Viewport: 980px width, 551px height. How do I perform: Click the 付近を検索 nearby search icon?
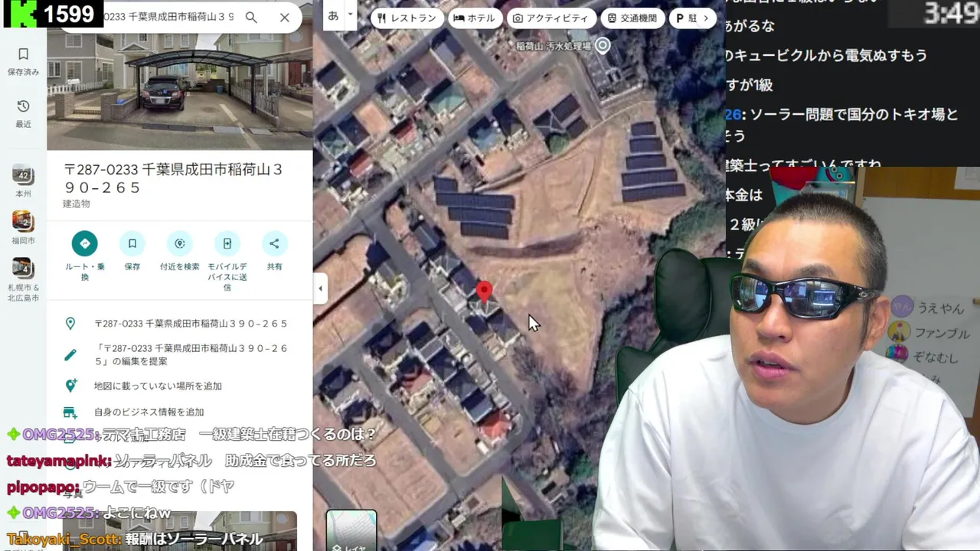click(180, 243)
